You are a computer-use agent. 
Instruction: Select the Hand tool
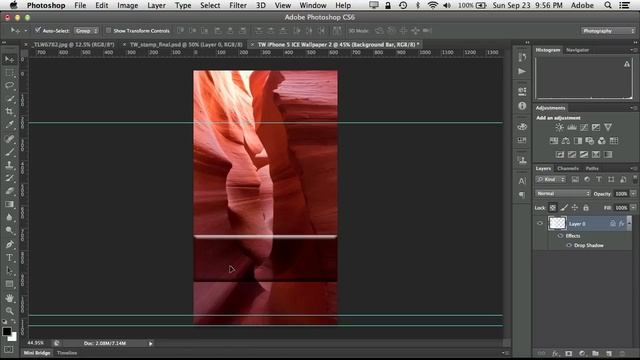click(x=9, y=298)
